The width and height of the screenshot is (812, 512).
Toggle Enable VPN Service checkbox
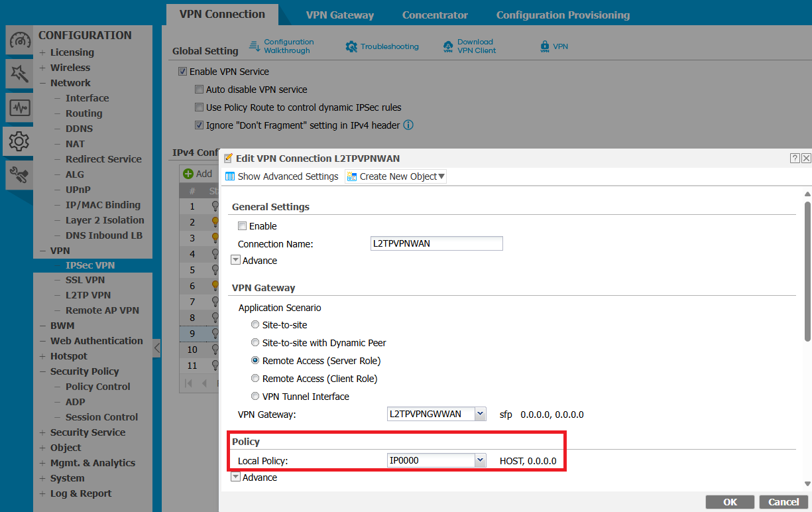coord(183,72)
